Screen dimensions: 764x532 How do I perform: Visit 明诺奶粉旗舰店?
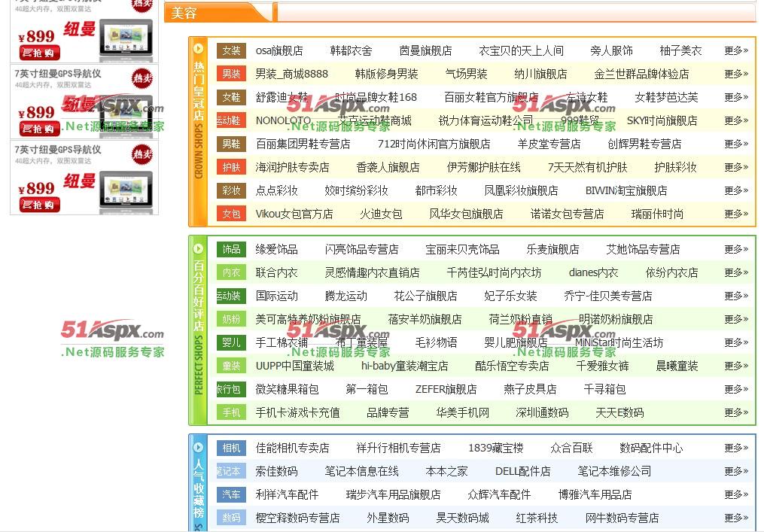click(x=616, y=319)
